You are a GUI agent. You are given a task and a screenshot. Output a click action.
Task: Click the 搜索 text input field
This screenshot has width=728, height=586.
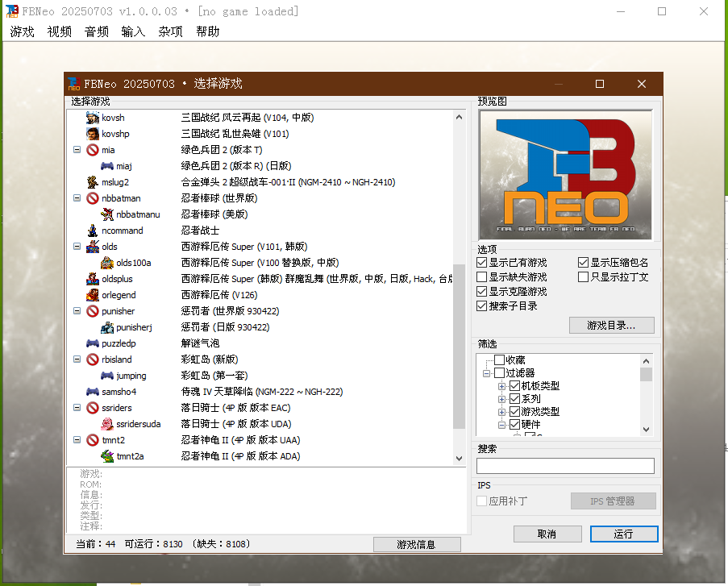(x=565, y=466)
